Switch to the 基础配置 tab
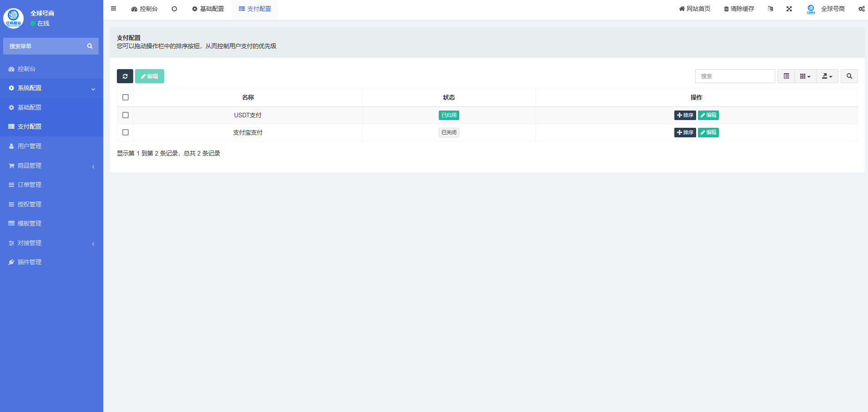 (x=208, y=9)
